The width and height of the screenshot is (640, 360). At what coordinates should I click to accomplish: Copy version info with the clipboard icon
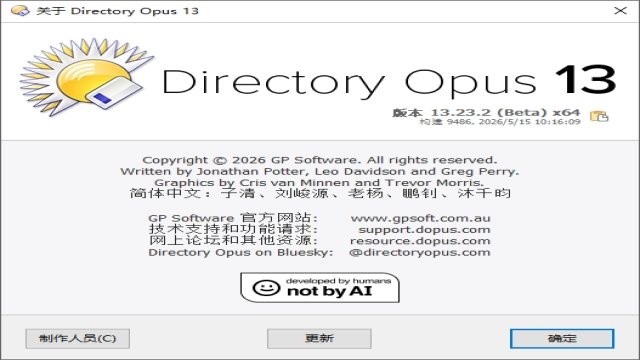[x=599, y=116]
